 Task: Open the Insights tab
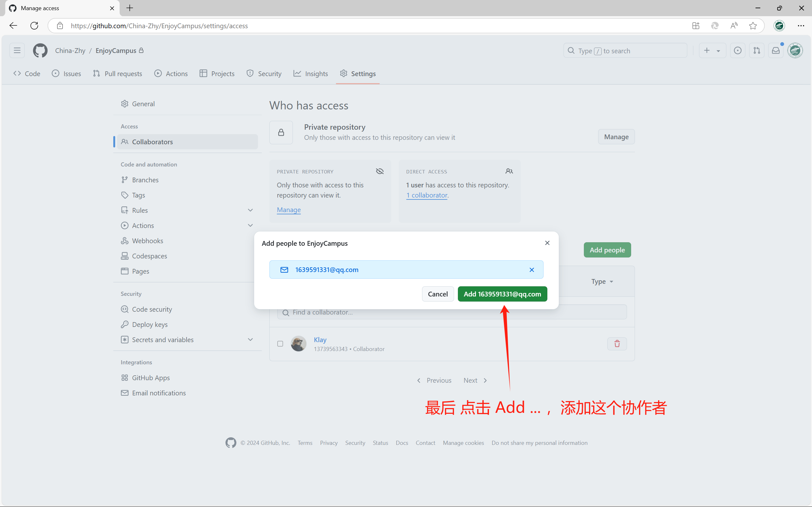point(311,74)
